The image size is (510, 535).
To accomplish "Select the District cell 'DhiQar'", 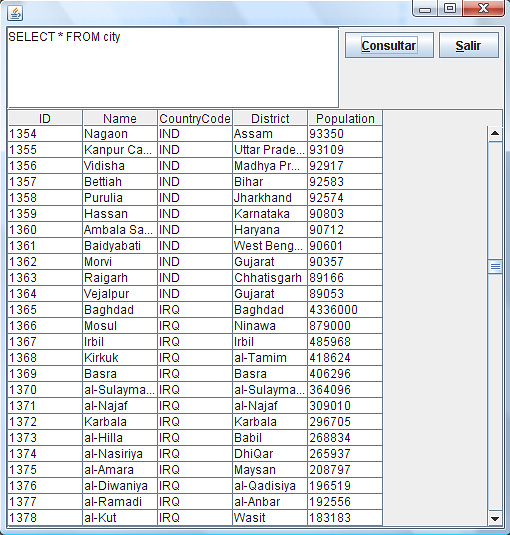I will (270, 454).
